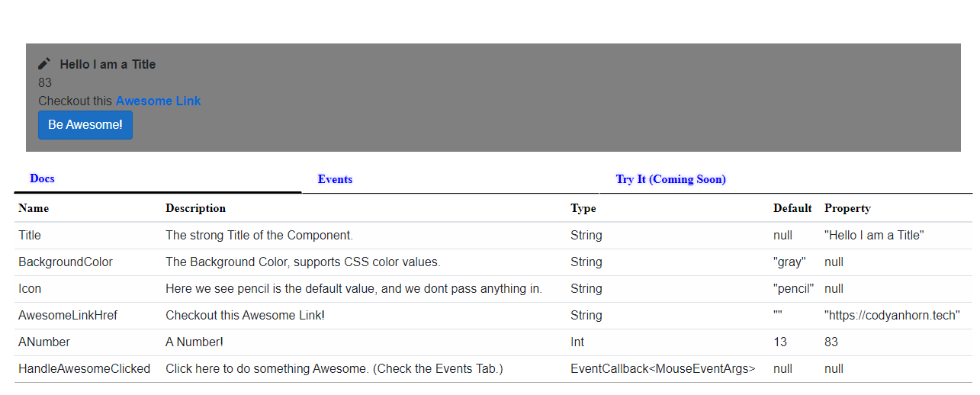Click the EventCallback<MouseEventArgs> type cell
Image resolution: width=980 pixels, height=395 pixels.
[663, 369]
